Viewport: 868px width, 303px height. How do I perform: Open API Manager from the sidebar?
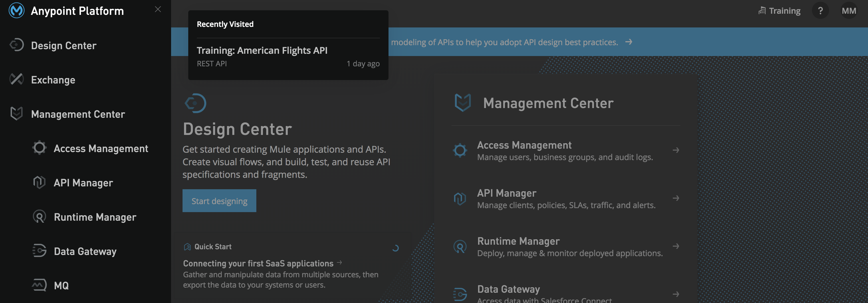83,183
